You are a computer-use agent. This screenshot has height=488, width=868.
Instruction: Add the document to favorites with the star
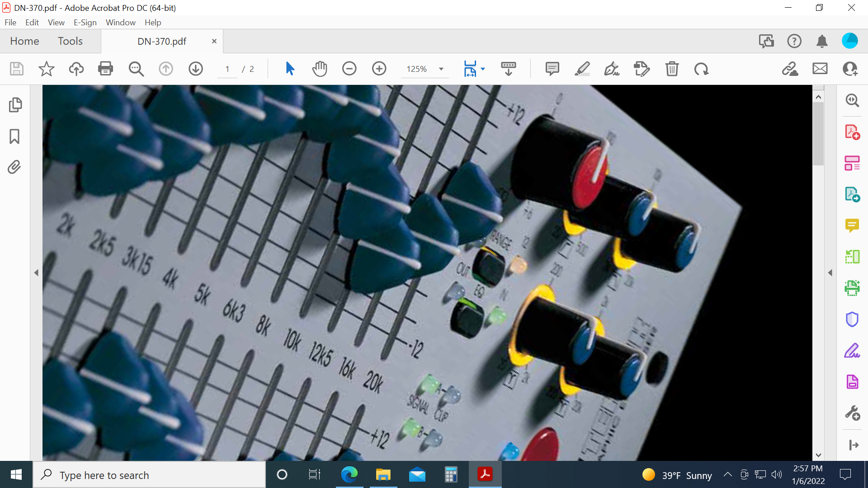[x=46, y=69]
